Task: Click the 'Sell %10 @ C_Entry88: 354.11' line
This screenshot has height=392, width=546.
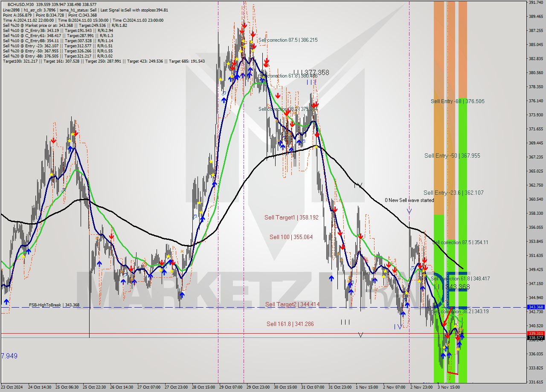Action: 58,40
